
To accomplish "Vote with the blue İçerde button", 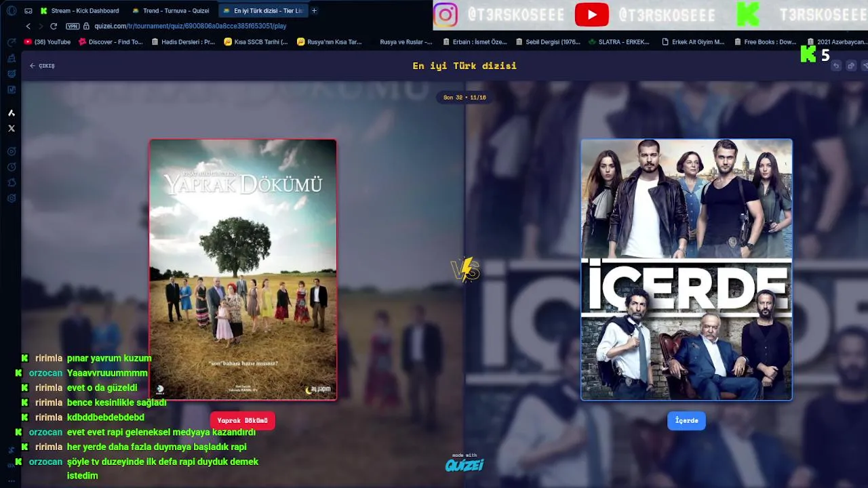I will click(x=686, y=421).
